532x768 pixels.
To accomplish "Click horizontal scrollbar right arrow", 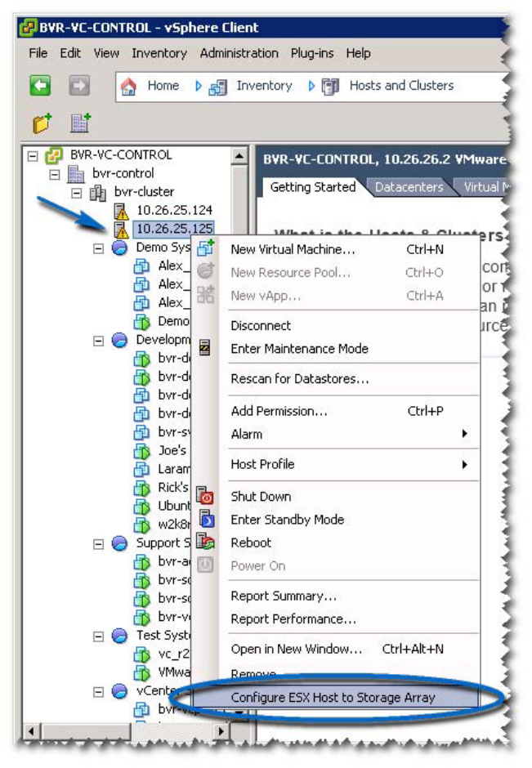I will (221, 732).
